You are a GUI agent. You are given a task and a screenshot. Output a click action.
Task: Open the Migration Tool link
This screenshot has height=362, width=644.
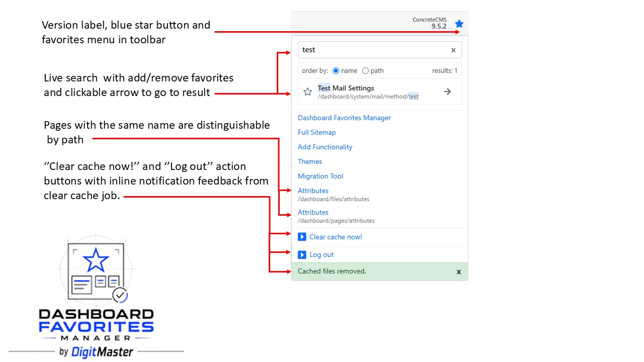(x=320, y=176)
